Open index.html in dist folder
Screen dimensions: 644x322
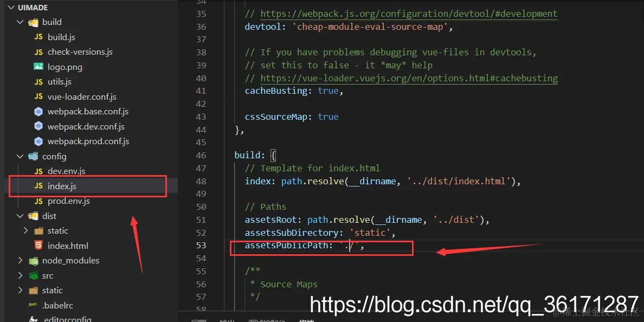click(x=68, y=246)
